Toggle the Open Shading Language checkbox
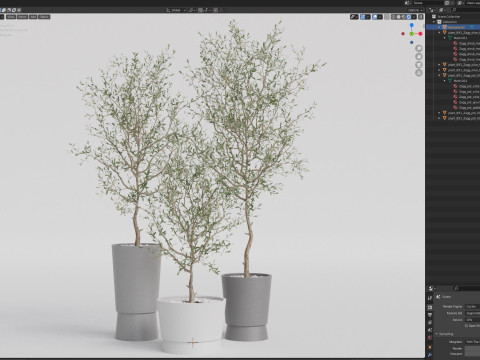This screenshot has width=480, height=360. (466, 326)
